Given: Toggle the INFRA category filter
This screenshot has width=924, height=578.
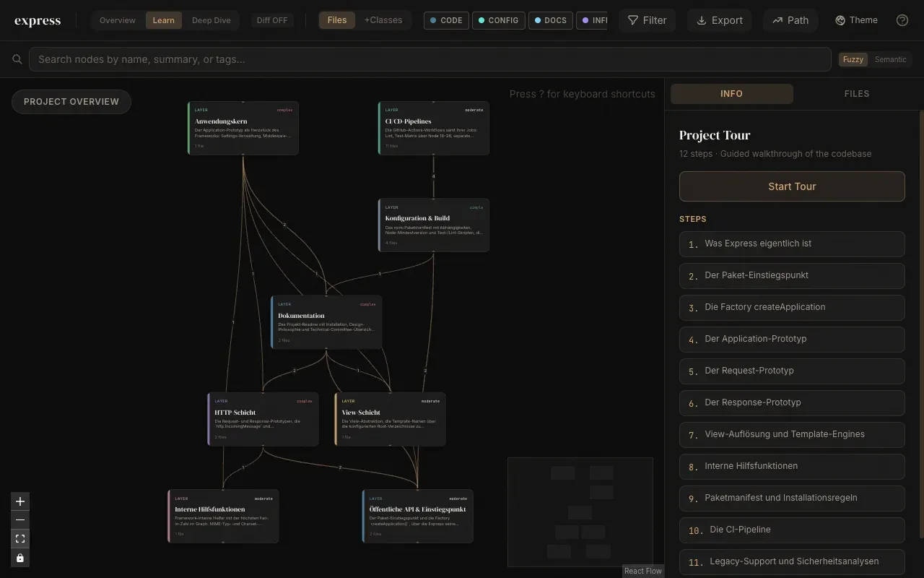Looking at the screenshot, I should pyautogui.click(x=592, y=20).
